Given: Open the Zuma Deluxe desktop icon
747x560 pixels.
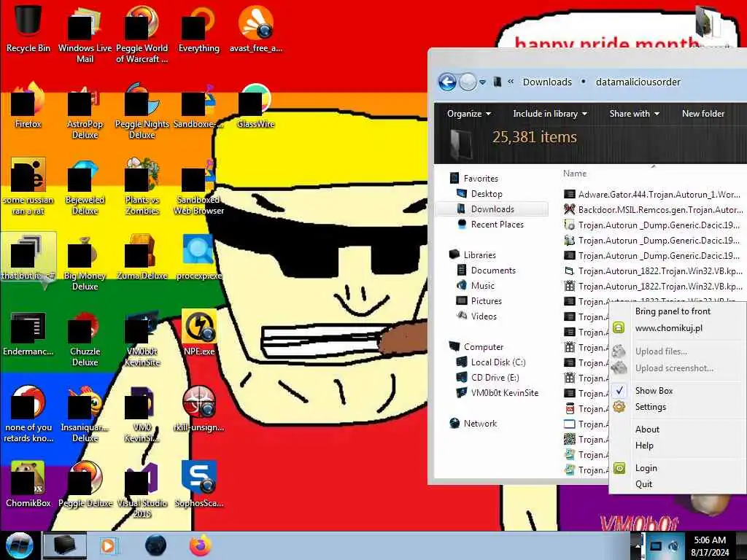Looking at the screenshot, I should pyautogui.click(x=142, y=256).
